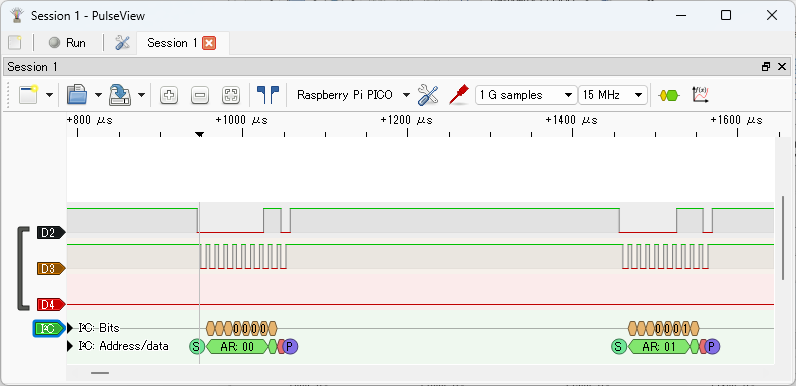Configure device with the wrench-screwdriver icon
Viewport: 796px width, 386px height.
[x=427, y=95]
